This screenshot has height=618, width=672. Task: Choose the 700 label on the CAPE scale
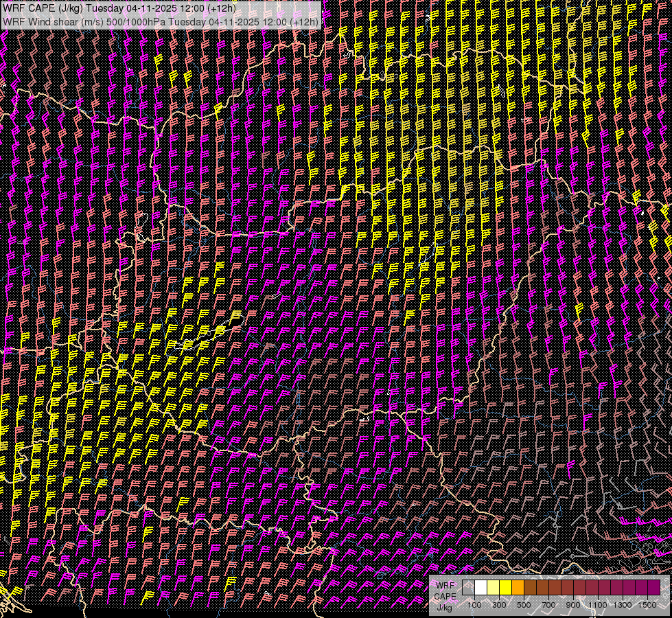548,605
